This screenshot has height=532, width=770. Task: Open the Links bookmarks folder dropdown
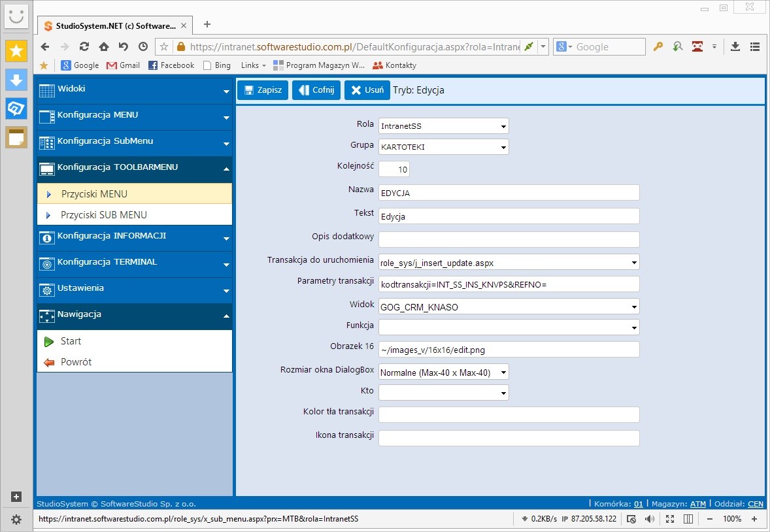pyautogui.click(x=254, y=65)
